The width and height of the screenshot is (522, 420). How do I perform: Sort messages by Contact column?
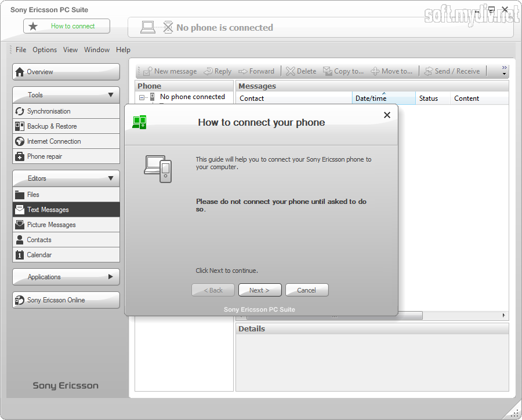(293, 98)
